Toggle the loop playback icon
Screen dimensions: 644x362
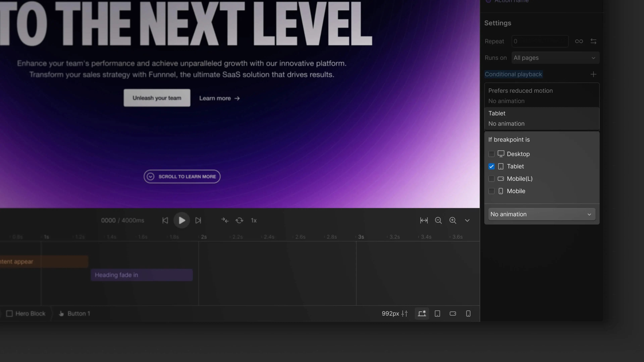pyautogui.click(x=239, y=220)
